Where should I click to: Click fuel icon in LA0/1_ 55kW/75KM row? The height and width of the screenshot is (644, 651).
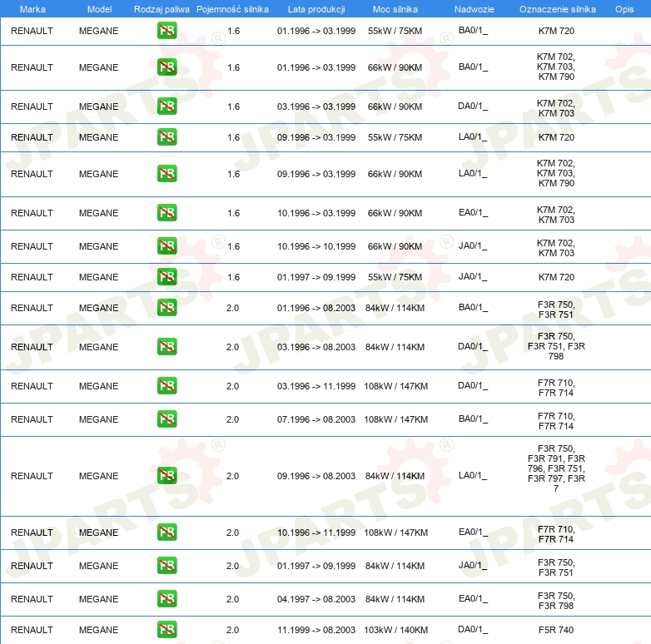pyautogui.click(x=166, y=137)
